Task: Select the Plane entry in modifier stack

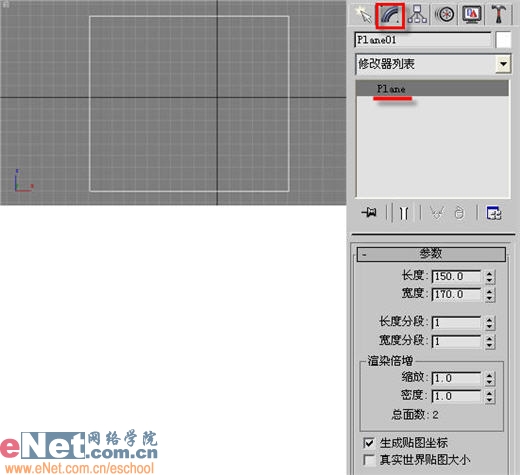Action: (x=432, y=89)
